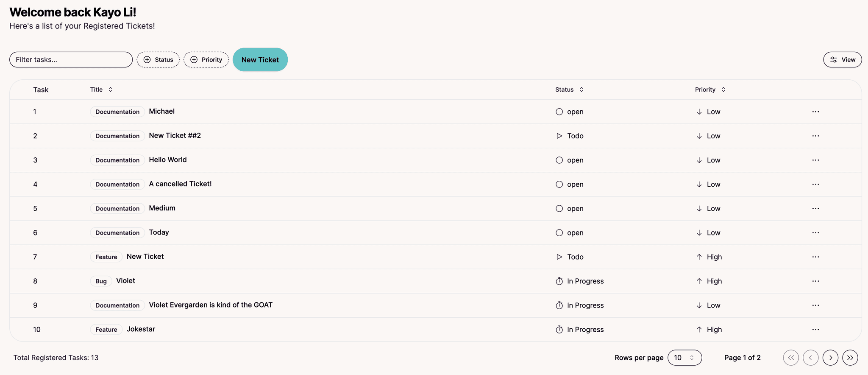Change rows per page selector
This screenshot has height=375, width=868.
click(685, 358)
